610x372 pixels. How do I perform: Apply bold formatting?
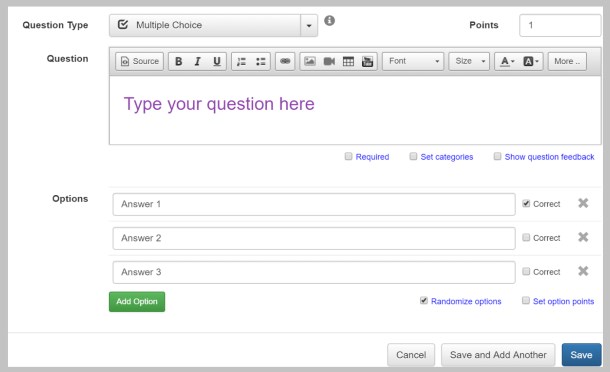tap(179, 61)
